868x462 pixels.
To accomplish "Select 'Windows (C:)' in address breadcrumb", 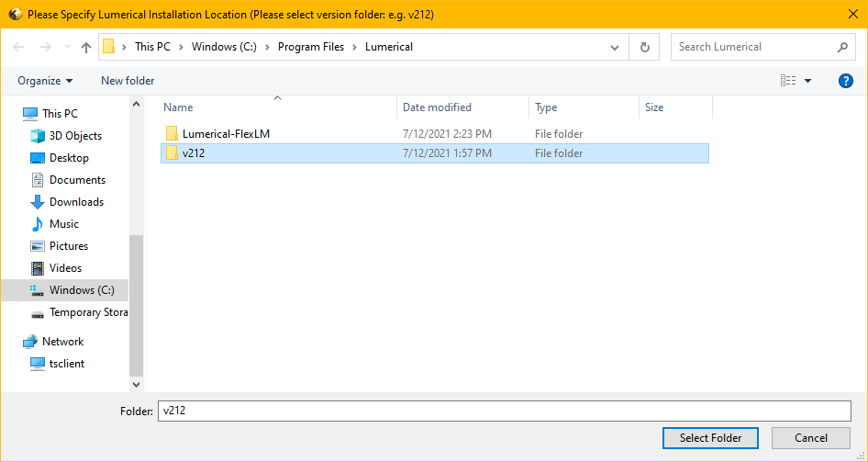I will click(x=224, y=47).
